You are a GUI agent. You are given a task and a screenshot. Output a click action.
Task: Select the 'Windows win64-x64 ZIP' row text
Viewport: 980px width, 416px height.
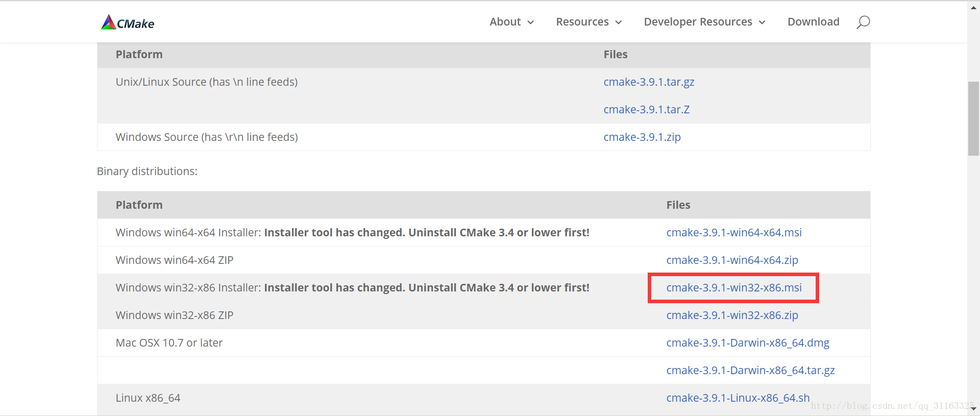pyautogui.click(x=175, y=260)
